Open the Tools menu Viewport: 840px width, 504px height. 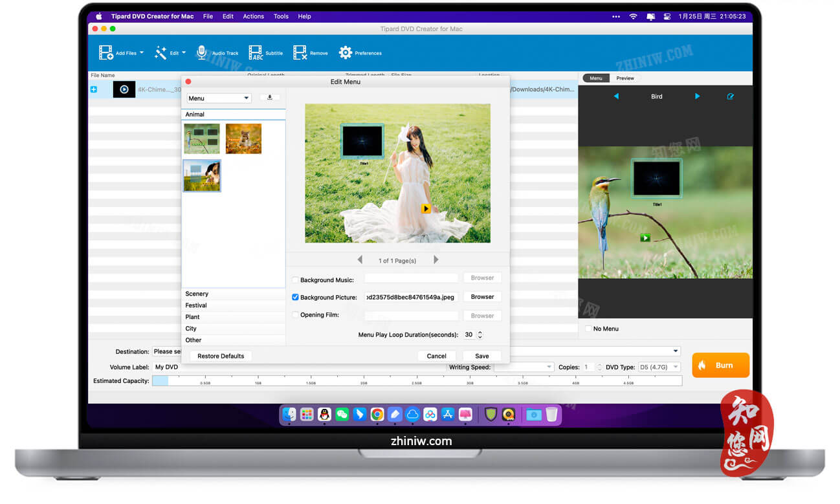click(x=281, y=16)
